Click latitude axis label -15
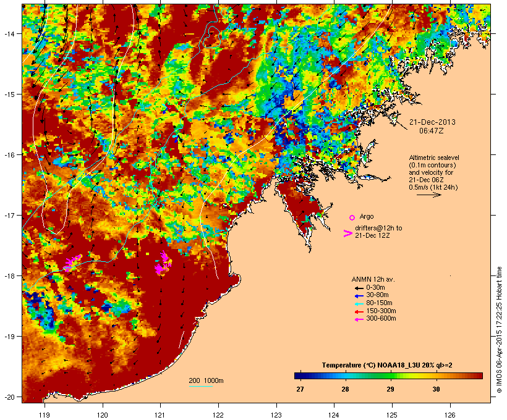The height and width of the screenshot is (420, 507). click(9, 94)
